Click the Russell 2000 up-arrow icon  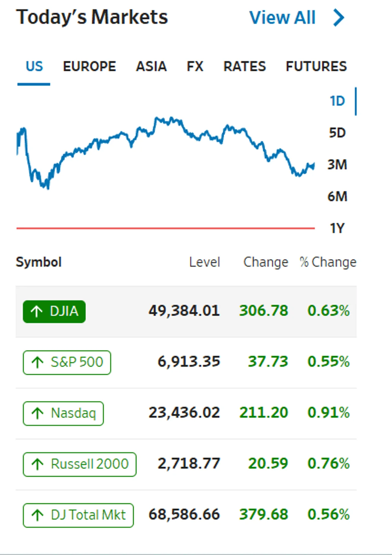pos(37,464)
